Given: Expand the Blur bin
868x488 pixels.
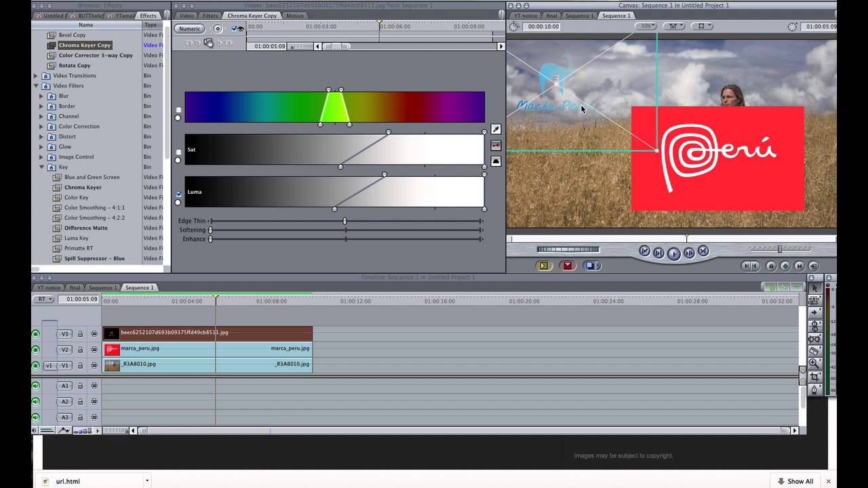Looking at the screenshot, I should click(x=41, y=96).
